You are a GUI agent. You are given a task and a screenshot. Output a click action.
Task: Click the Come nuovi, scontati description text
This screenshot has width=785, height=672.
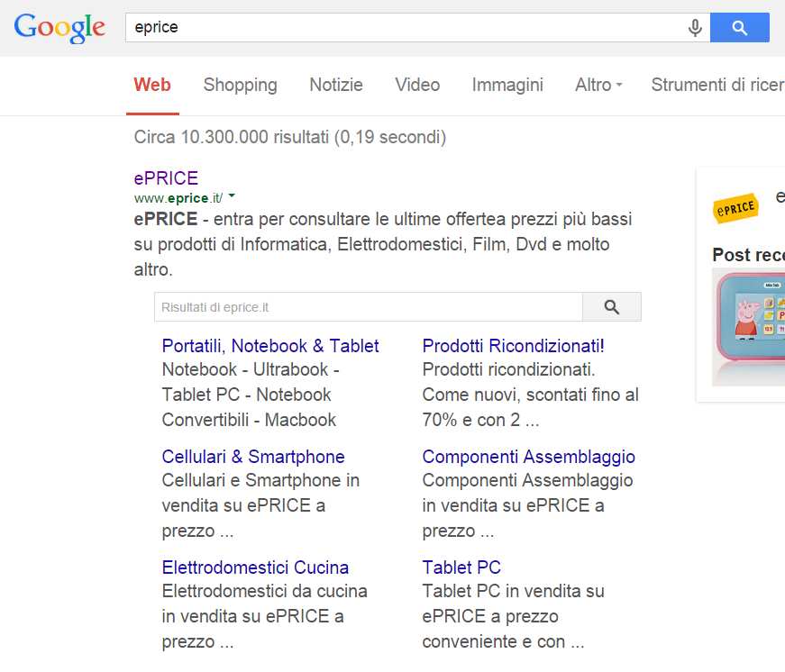(531, 395)
